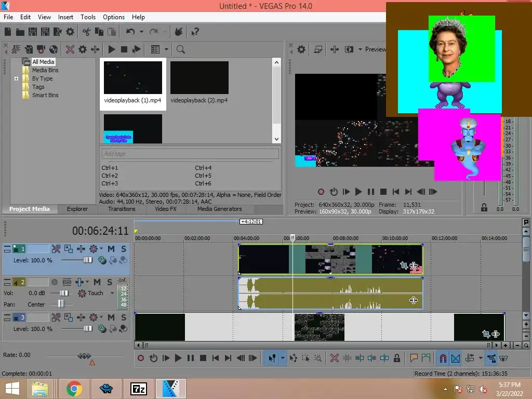Adjust track 1 Level slider

tap(87, 260)
